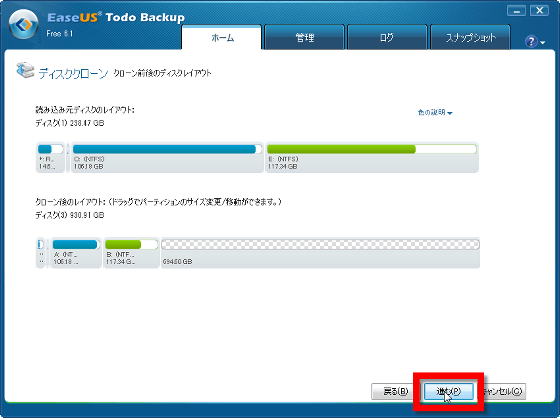The image size is (560, 418).
Task: Expand the 色の説明 color legend dropdown
Action: [x=435, y=113]
